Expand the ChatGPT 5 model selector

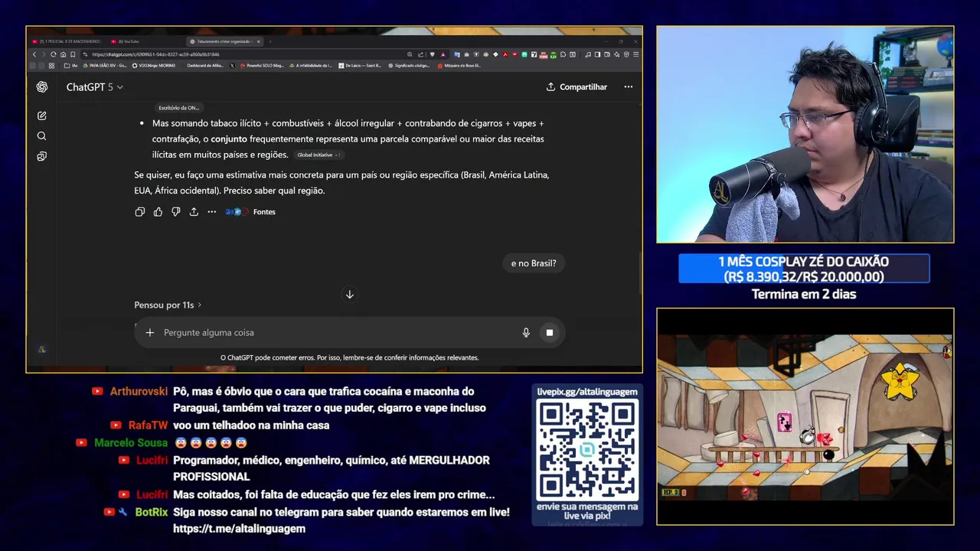pos(94,87)
